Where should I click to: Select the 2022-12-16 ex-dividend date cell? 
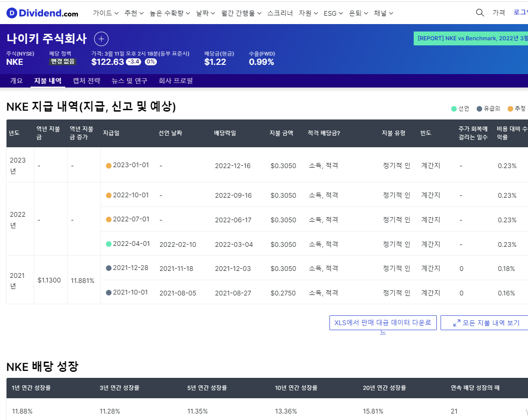coord(233,166)
